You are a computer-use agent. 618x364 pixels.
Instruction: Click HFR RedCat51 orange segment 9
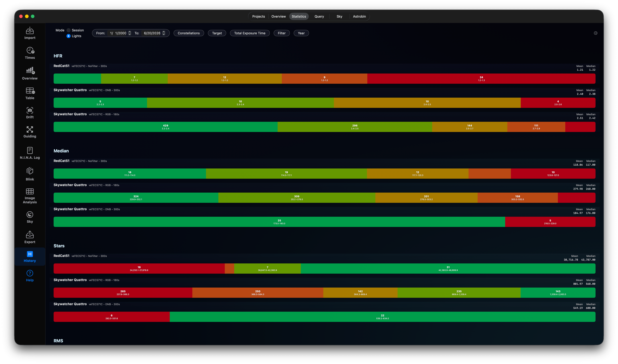coord(324,78)
